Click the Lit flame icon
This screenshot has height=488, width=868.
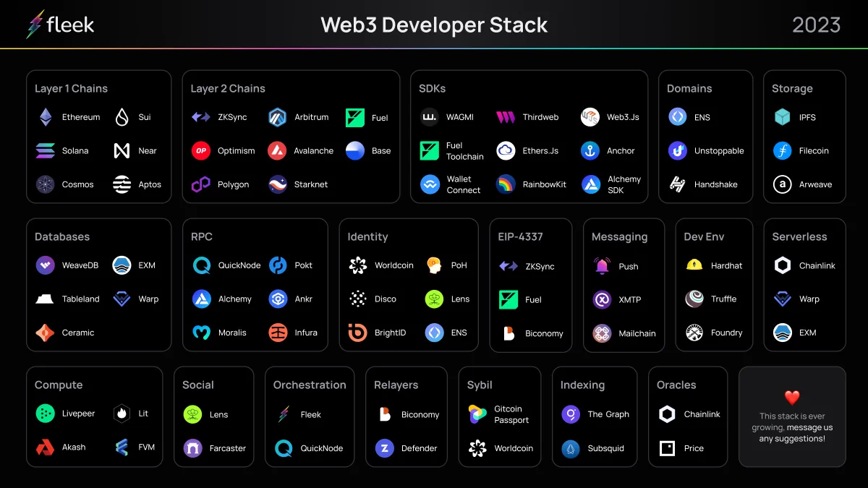click(122, 414)
